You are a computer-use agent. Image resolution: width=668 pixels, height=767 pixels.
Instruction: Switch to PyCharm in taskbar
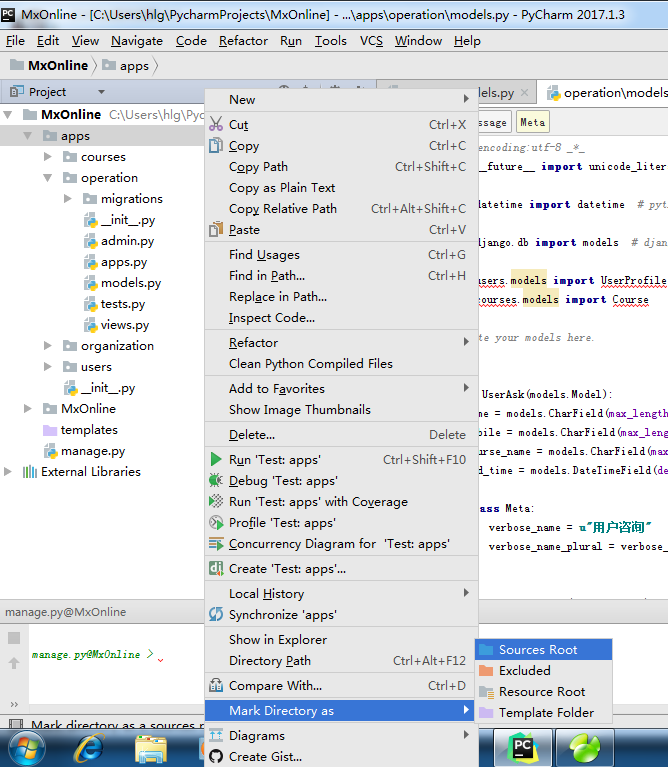(x=523, y=748)
